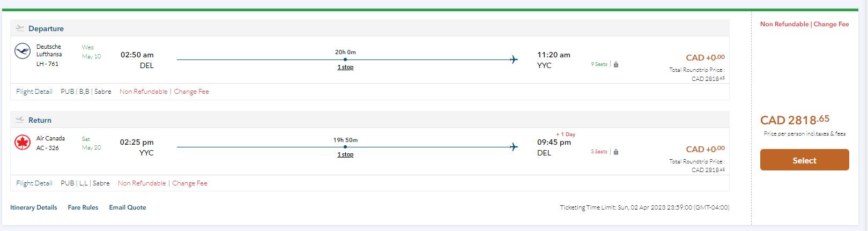
Task: Click the Return section plane icon
Action: click(20, 120)
